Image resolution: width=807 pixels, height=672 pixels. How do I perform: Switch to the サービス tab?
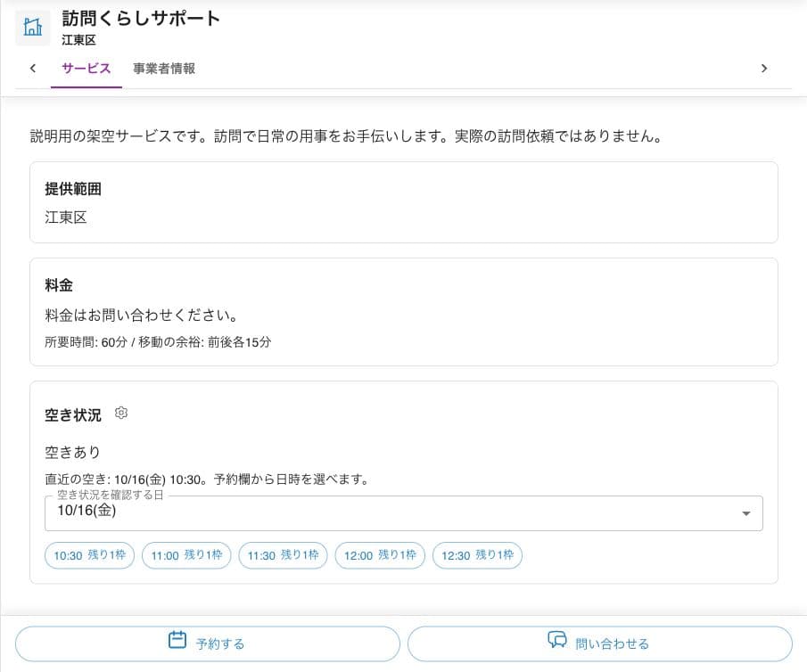(86, 69)
